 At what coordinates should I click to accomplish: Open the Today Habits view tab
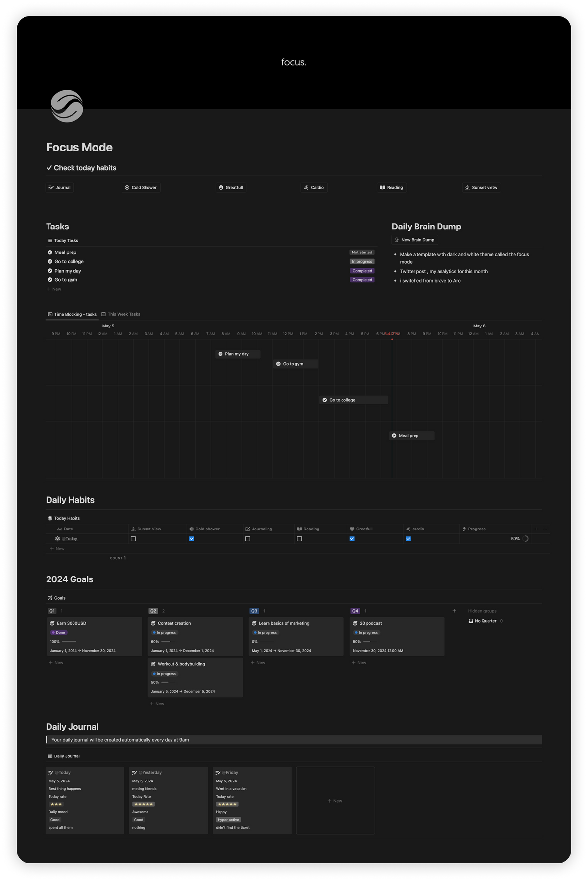[x=64, y=518]
